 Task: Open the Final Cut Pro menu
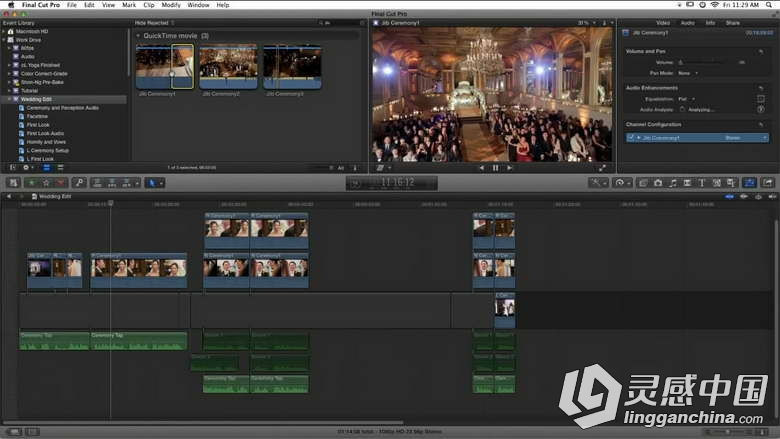coord(41,5)
